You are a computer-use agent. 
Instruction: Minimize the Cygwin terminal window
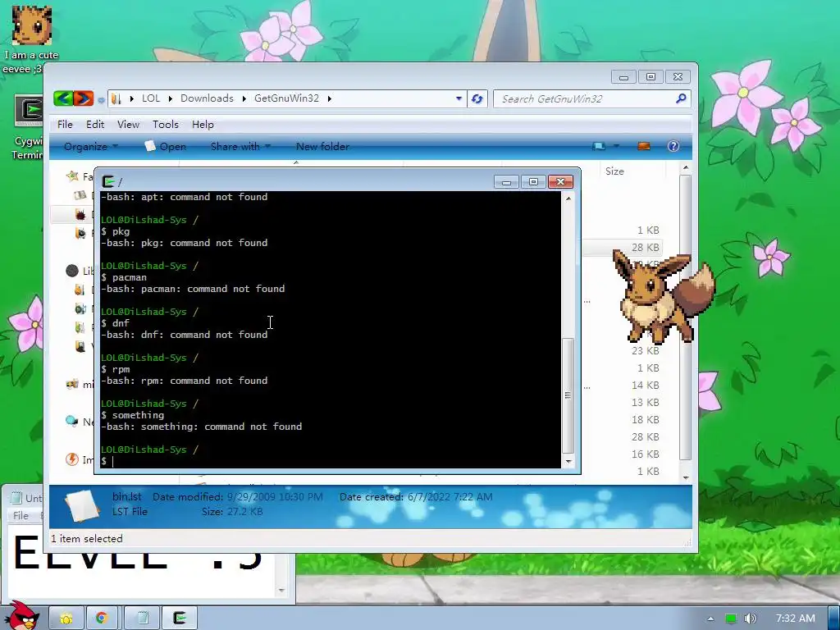506,182
